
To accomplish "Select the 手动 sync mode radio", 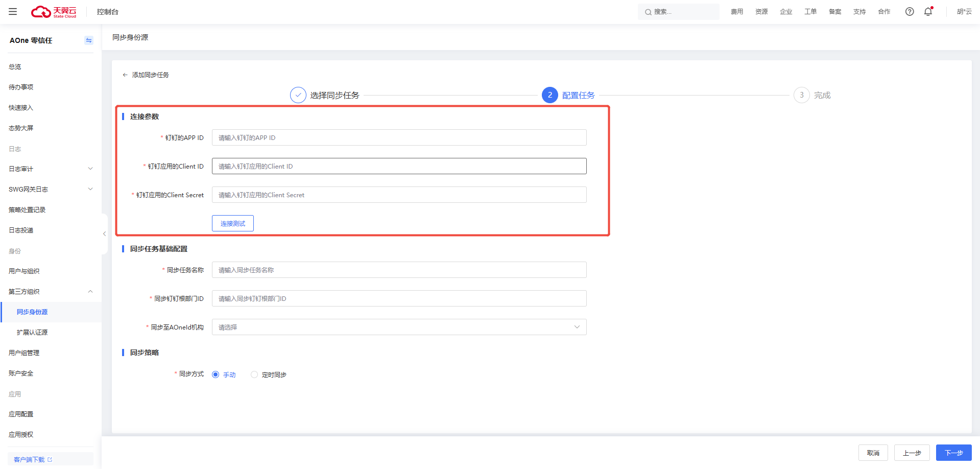I will [x=216, y=375].
